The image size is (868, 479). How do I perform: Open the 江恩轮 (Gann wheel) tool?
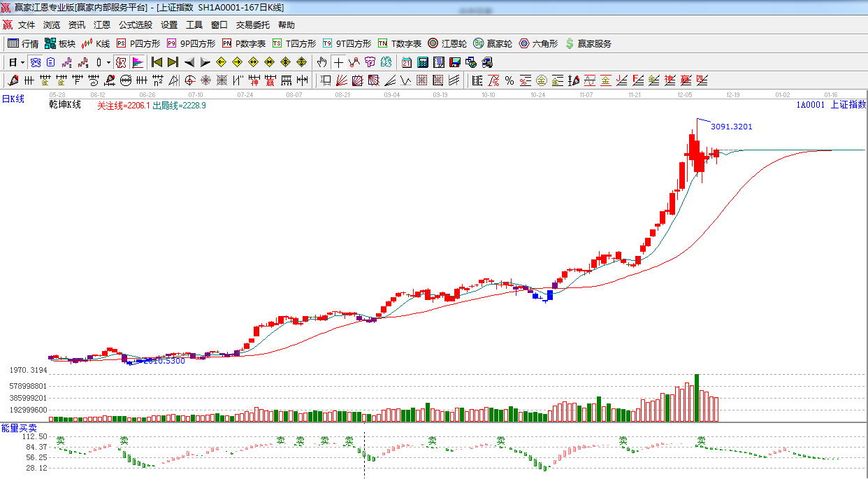click(447, 43)
